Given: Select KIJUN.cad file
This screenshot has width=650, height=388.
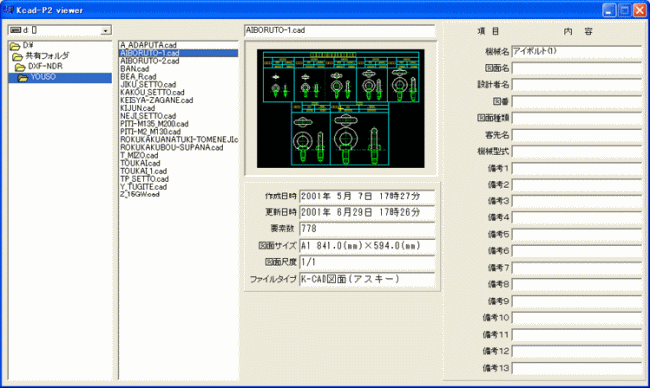Looking at the screenshot, I should 138,108.
